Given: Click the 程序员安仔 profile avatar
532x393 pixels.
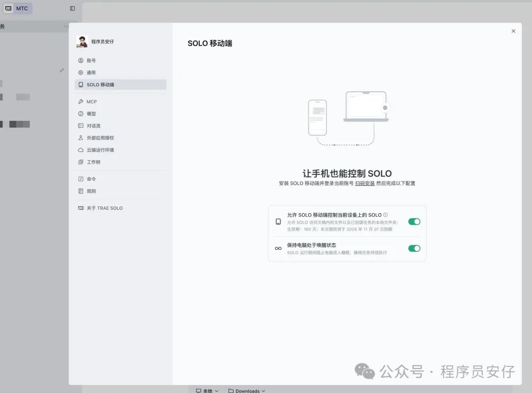Looking at the screenshot, I should tap(82, 41).
